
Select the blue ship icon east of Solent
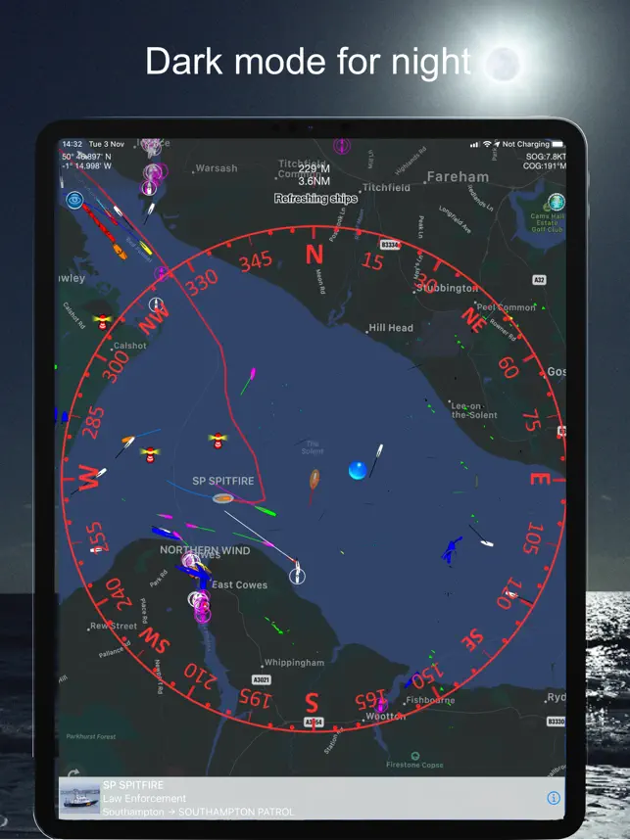(x=452, y=549)
